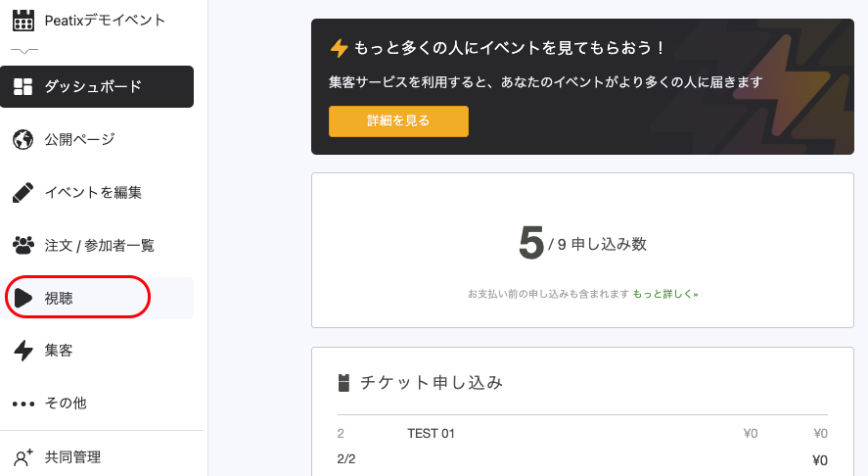Click the calendar icon beside Peatixデモイベント
The image size is (868, 476).
tap(23, 20)
